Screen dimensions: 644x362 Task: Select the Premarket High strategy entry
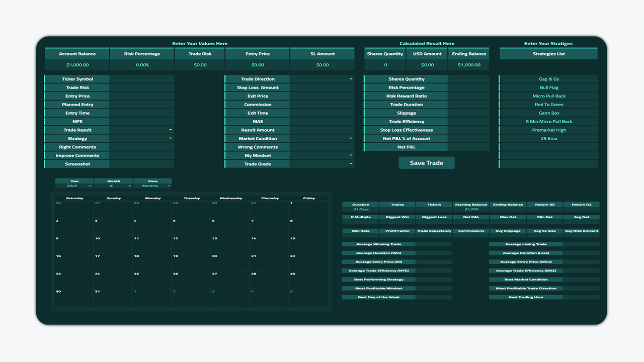pos(549,130)
